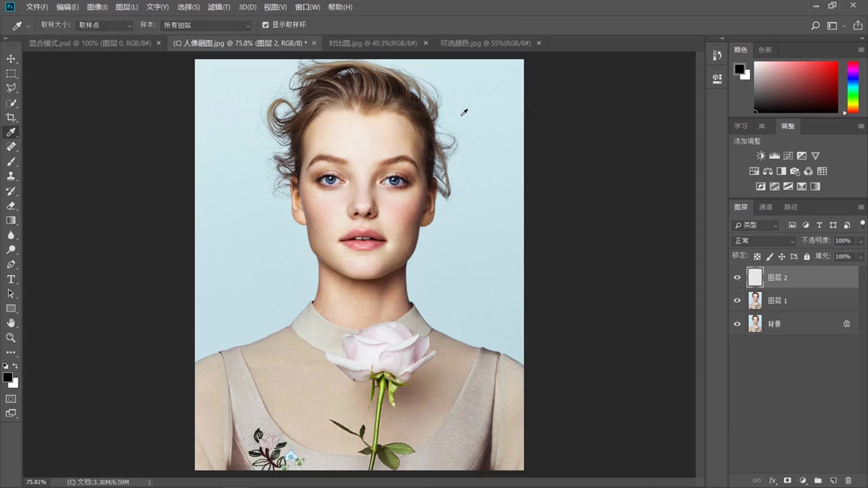Select the Clone Stamp tool
Viewport: 868px width, 488px height.
pos(11,176)
